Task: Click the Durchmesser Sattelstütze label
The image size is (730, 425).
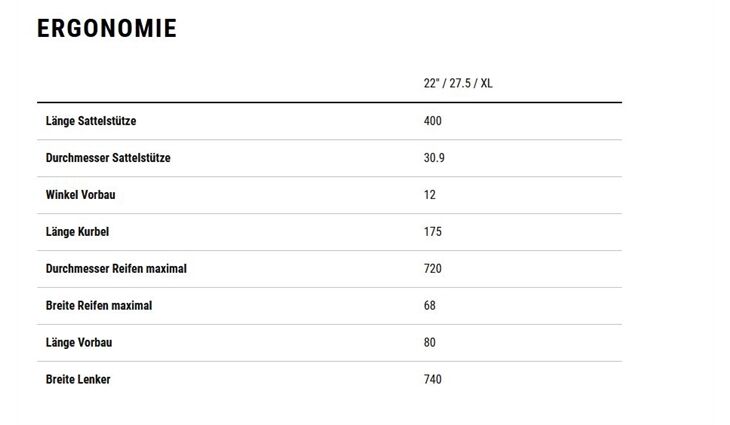Action: click(108, 158)
